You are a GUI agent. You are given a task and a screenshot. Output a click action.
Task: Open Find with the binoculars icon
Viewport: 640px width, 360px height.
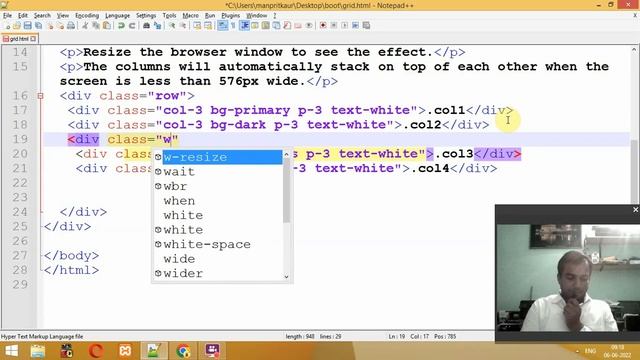click(x=146, y=25)
